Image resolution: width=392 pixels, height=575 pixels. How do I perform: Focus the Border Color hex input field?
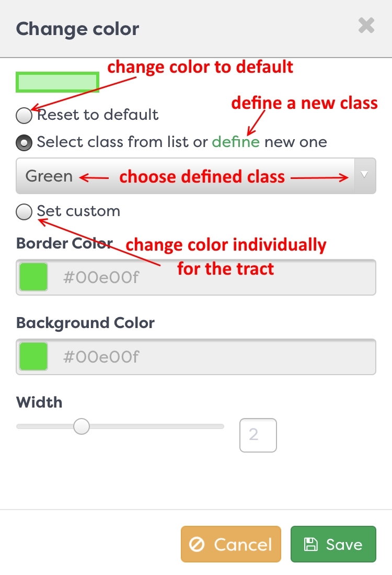coord(196,277)
